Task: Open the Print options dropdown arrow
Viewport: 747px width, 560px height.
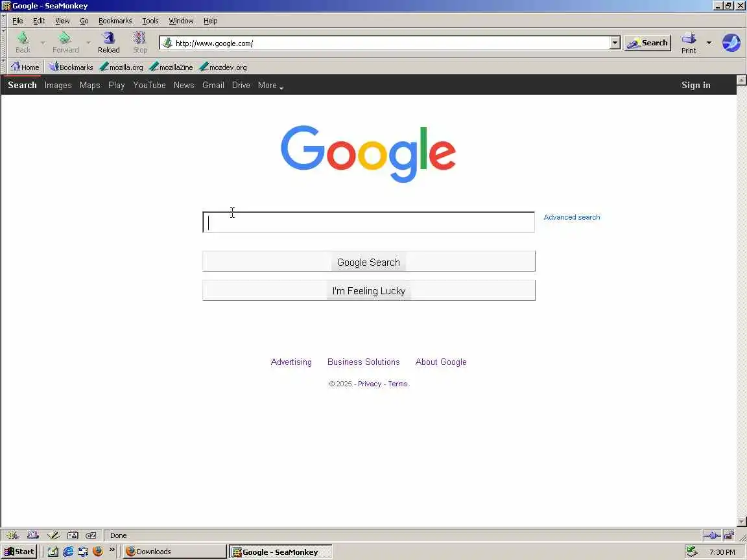Action: pyautogui.click(x=709, y=43)
